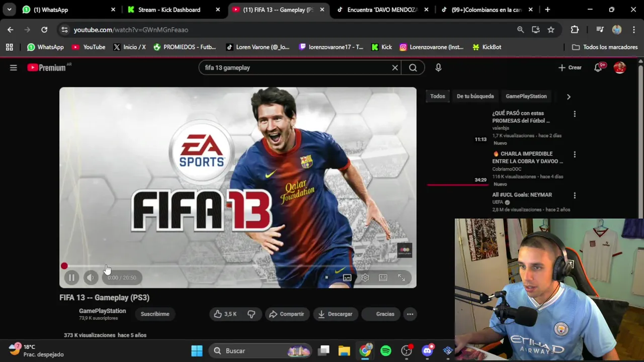The width and height of the screenshot is (644, 362).
Task: Open a new browser tab
Action: 547,10
